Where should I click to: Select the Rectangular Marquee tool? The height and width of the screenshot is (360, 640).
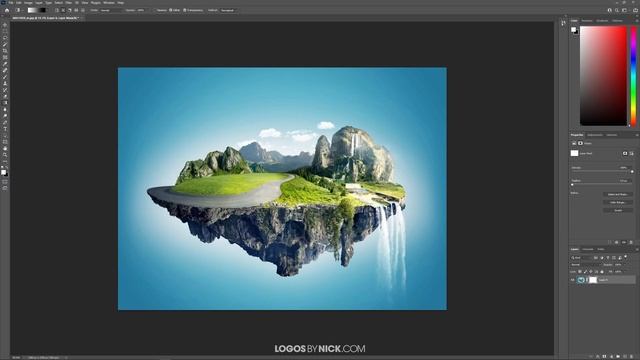(x=5, y=31)
